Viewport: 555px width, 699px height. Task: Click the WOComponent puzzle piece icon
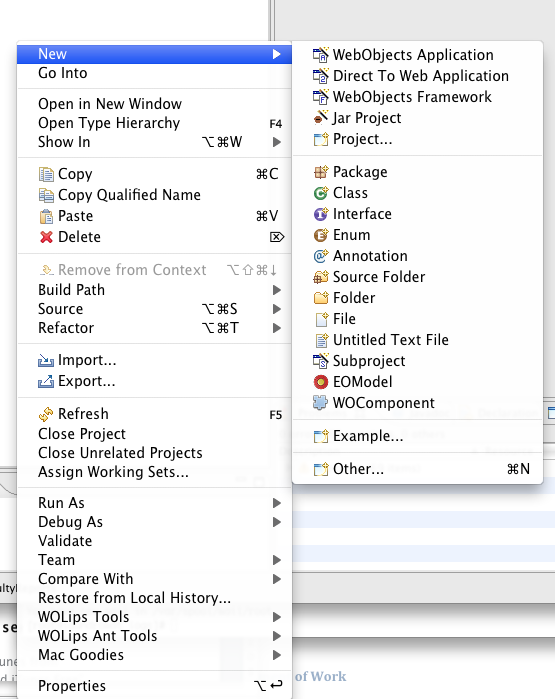(320, 402)
